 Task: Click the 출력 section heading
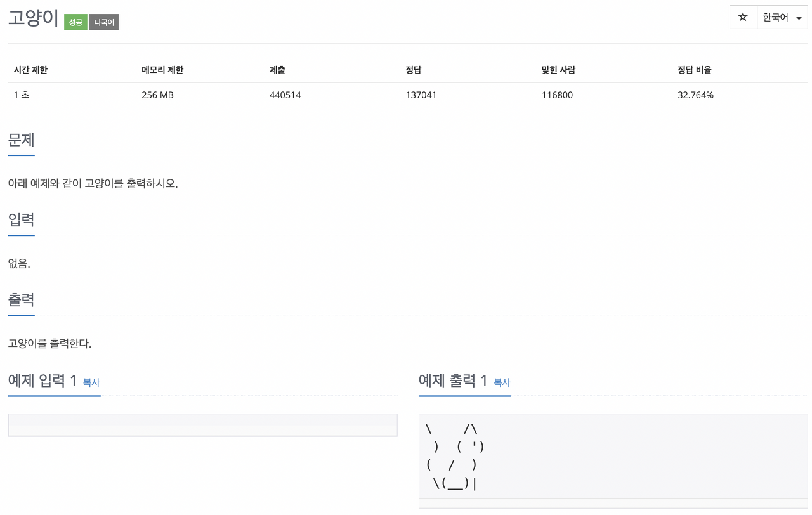(21, 299)
